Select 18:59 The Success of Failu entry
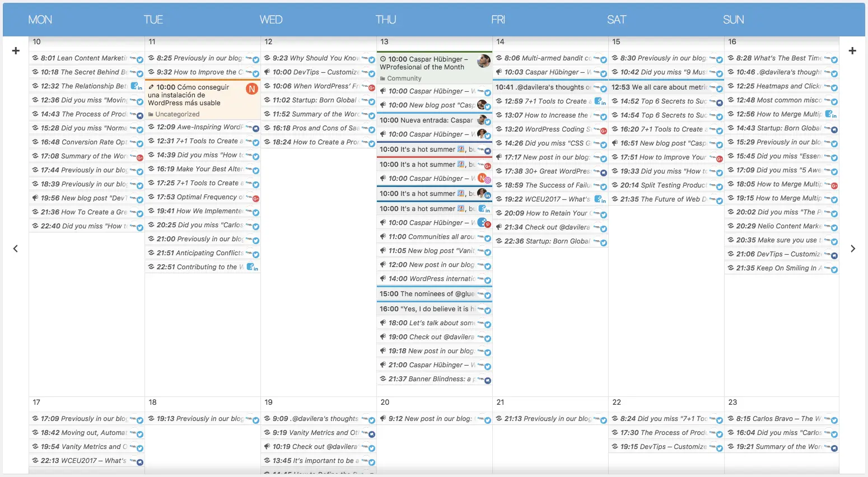868x477 pixels. click(x=550, y=185)
